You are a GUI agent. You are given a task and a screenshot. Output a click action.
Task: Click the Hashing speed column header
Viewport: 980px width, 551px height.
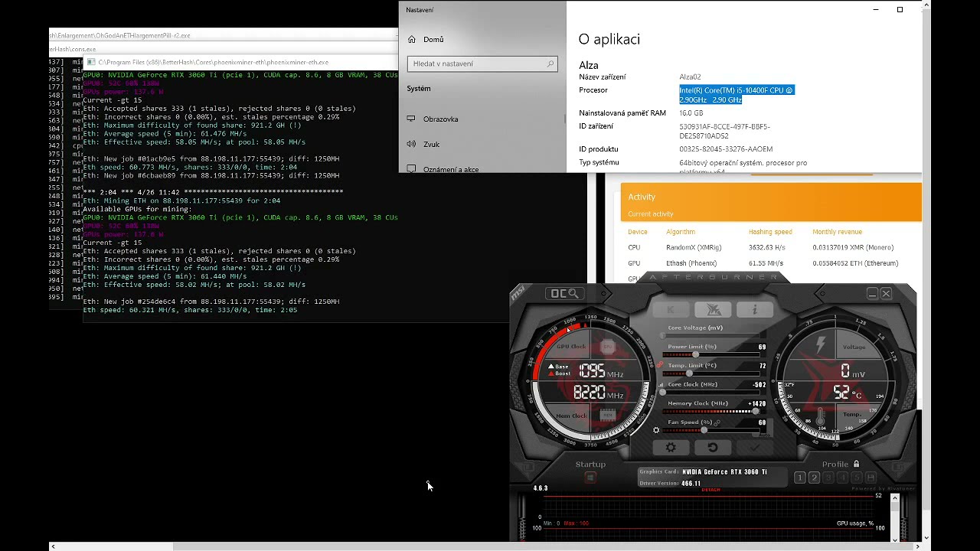[x=770, y=232]
